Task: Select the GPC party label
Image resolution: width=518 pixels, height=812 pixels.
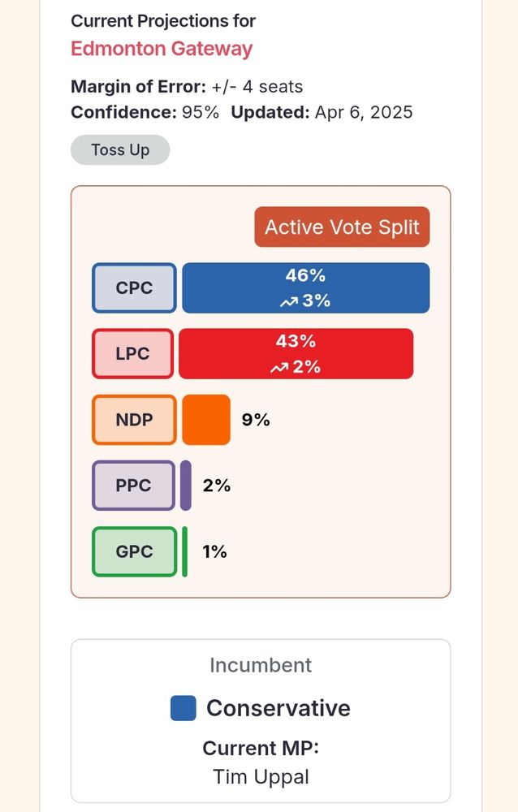Action: tap(134, 551)
